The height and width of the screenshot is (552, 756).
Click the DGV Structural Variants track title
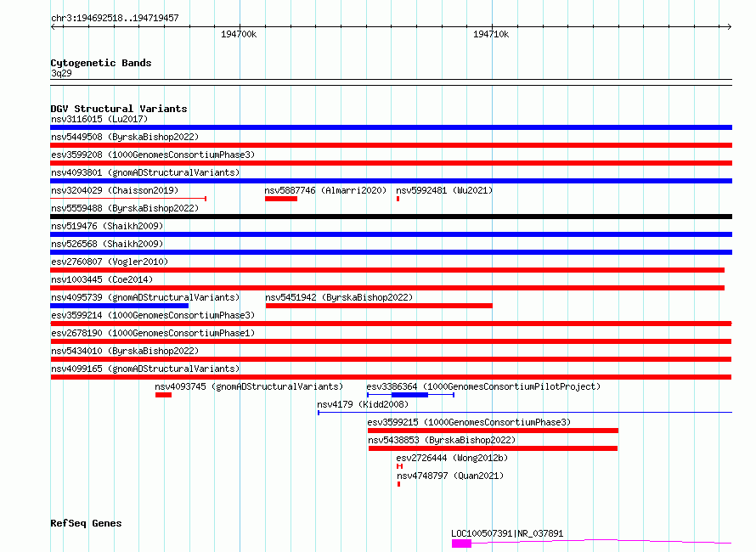point(119,109)
